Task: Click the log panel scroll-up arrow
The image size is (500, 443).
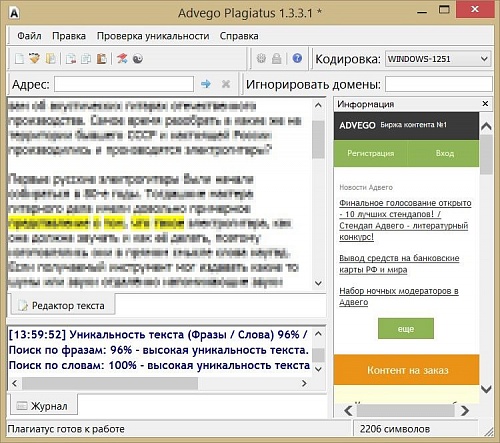Action: 318,334
